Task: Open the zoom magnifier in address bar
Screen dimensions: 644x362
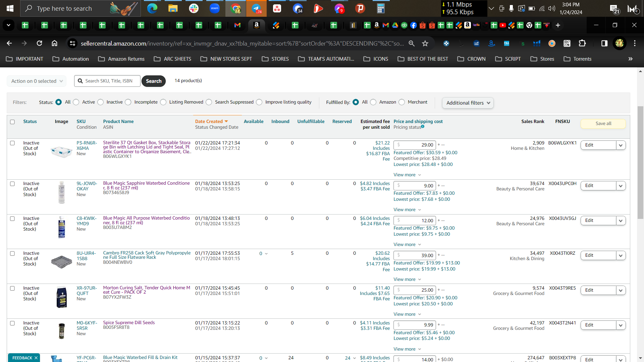Action: tap(412, 43)
